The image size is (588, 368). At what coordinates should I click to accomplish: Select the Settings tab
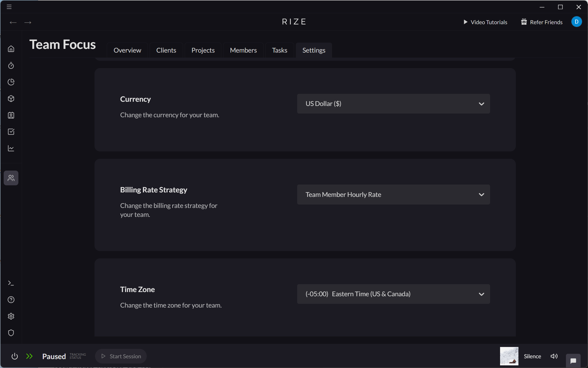314,50
